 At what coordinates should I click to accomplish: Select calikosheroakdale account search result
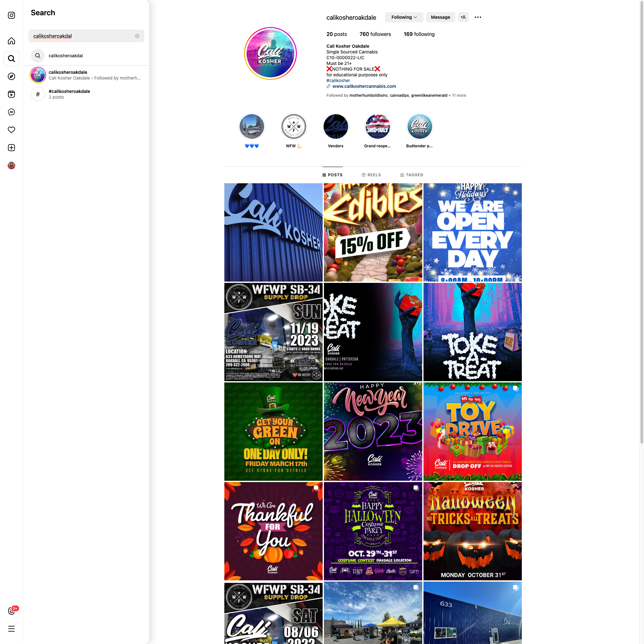[x=86, y=75]
